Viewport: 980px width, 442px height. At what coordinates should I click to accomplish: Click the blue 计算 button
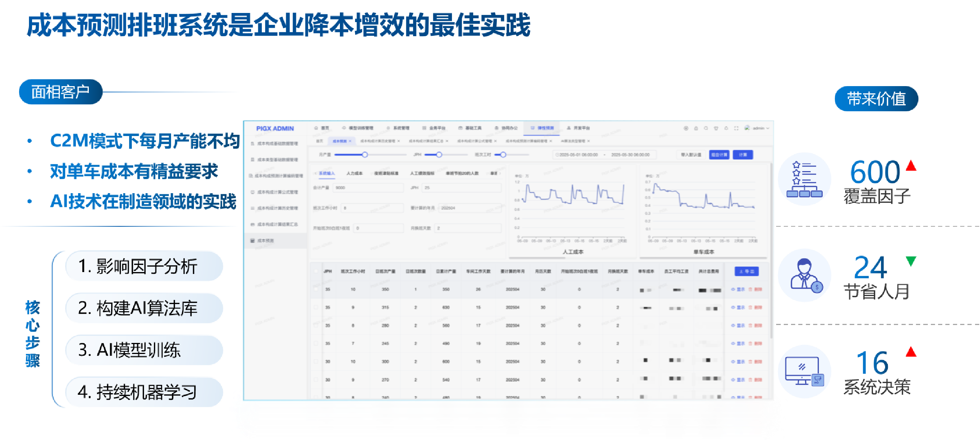743,155
